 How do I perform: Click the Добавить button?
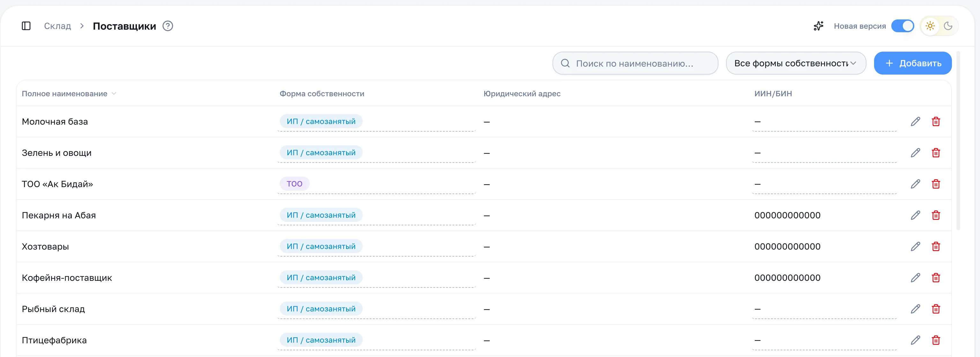coord(913,63)
